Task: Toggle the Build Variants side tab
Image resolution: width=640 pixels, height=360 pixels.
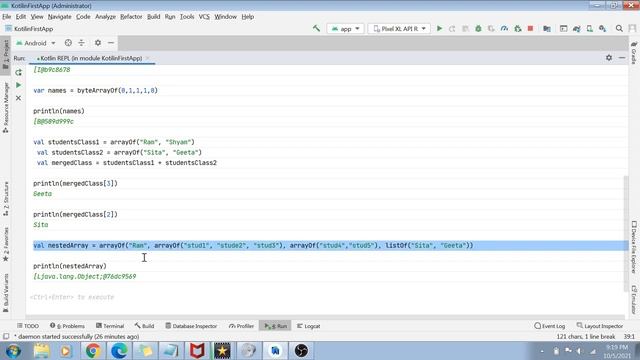Action: coord(6,293)
